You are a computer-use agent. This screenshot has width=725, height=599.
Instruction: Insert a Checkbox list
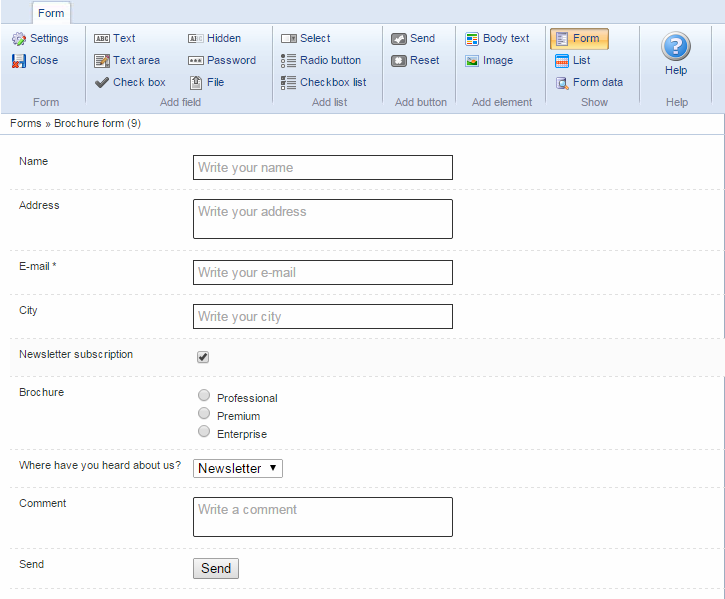[x=323, y=82]
